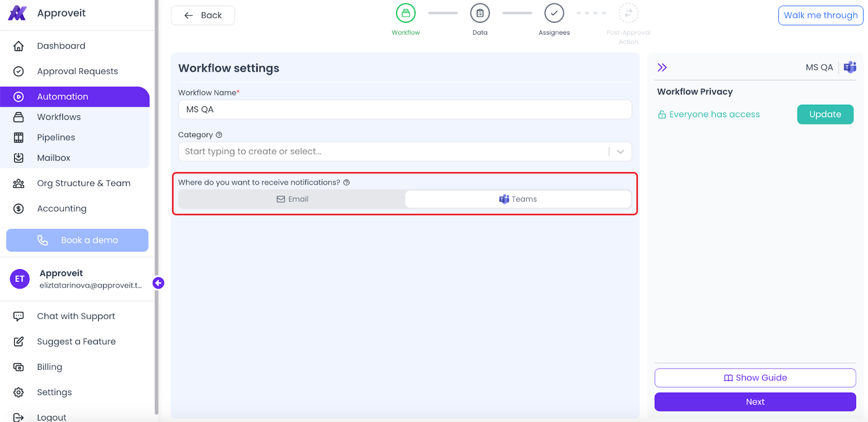Click the Update privacy button
Viewport: 868px width, 422px height.
tap(825, 114)
